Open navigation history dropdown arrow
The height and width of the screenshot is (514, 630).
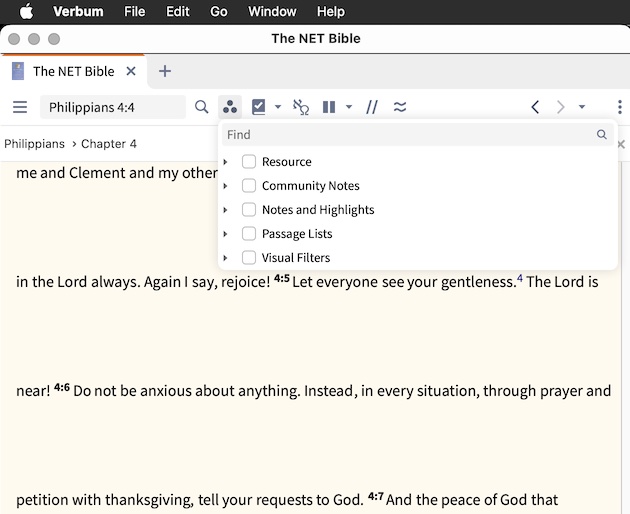tap(582, 107)
